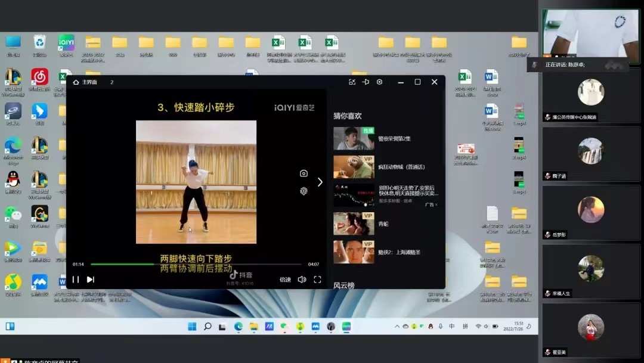Mute the iQIYI player volume
The width and height of the screenshot is (644, 363).
(x=302, y=280)
